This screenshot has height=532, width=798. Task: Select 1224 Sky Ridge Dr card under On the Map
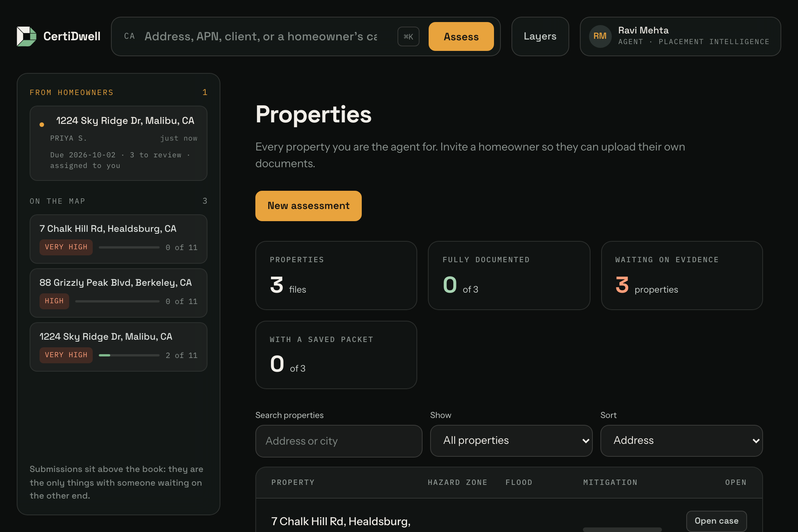(x=119, y=347)
